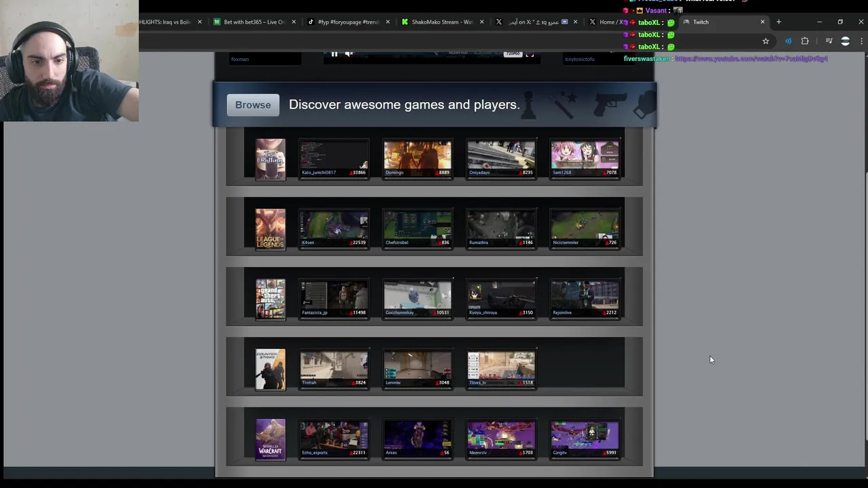This screenshot has width=868, height=488.
Task: Open Echo_esports' Warcraft stream thumbnail
Action: (x=334, y=439)
